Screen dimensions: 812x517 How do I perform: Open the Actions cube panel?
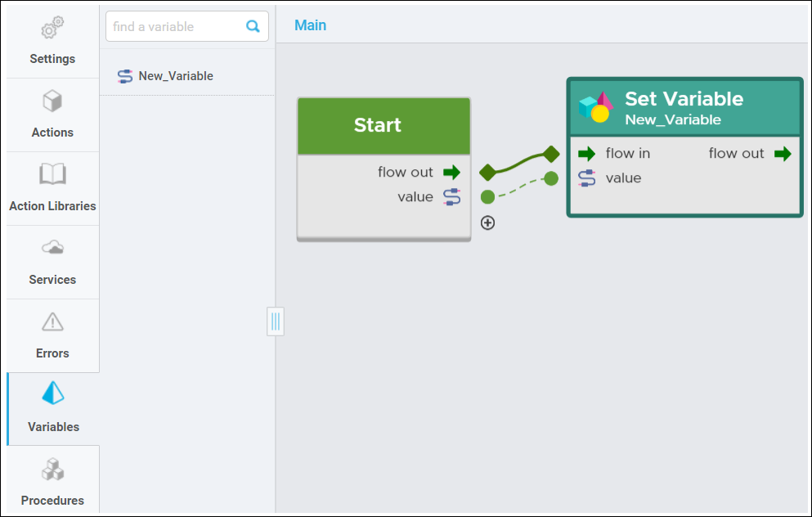(52, 115)
